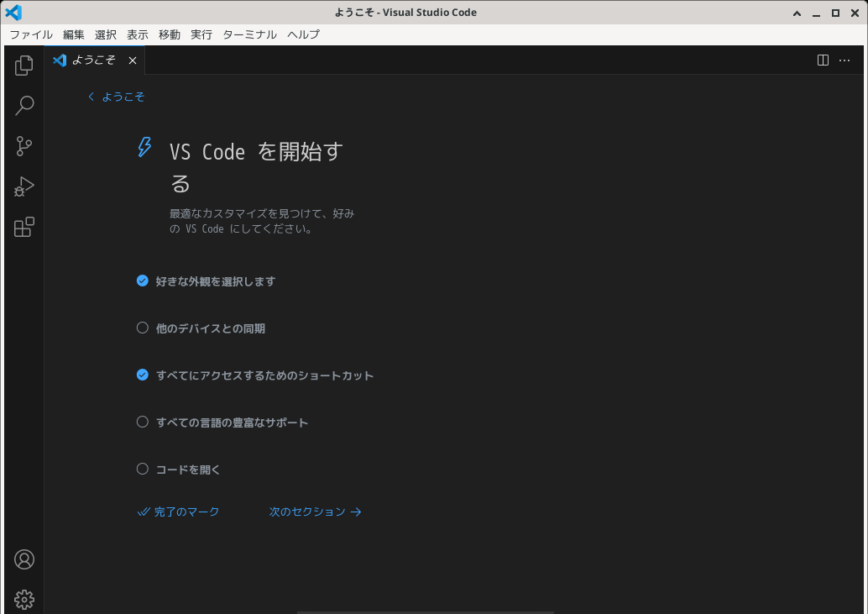
Task: Toggle the すべてにアクセスするためのショートカット checkmark
Action: click(x=142, y=375)
